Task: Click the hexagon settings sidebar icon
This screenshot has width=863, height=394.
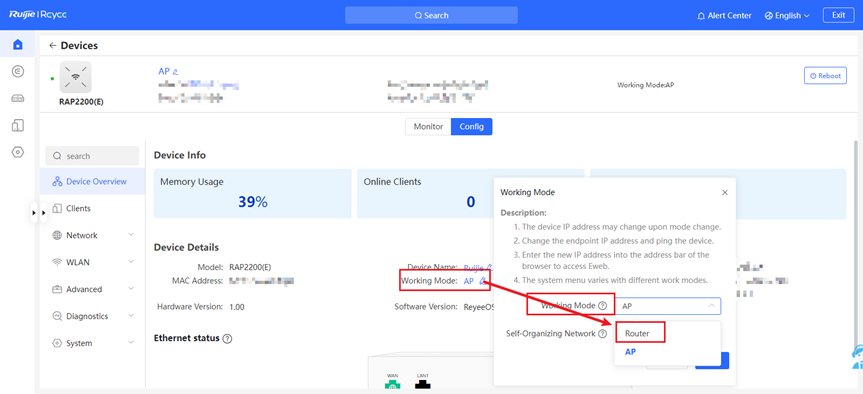Action: 18,152
